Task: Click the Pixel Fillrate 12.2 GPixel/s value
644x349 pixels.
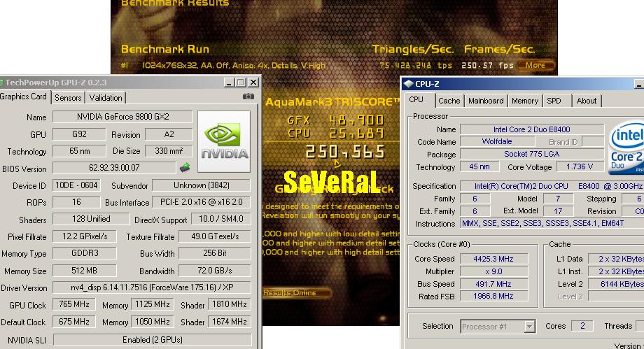Action: pos(85,236)
